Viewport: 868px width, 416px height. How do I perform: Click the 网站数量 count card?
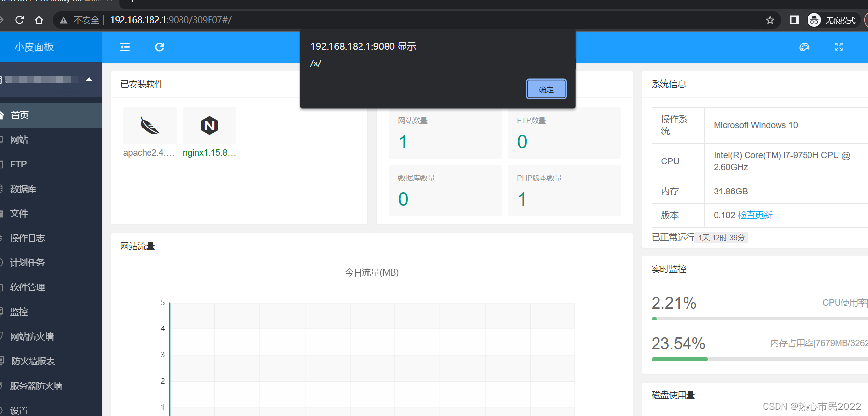(445, 133)
